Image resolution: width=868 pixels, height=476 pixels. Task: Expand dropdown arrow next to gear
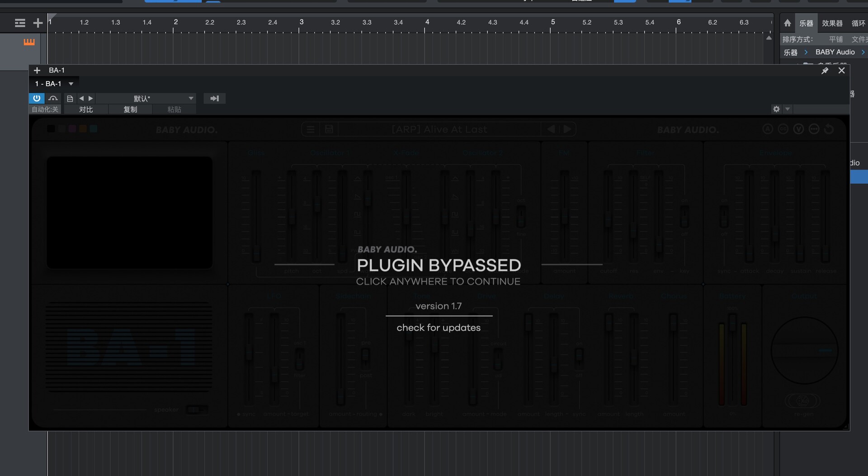pos(788,109)
